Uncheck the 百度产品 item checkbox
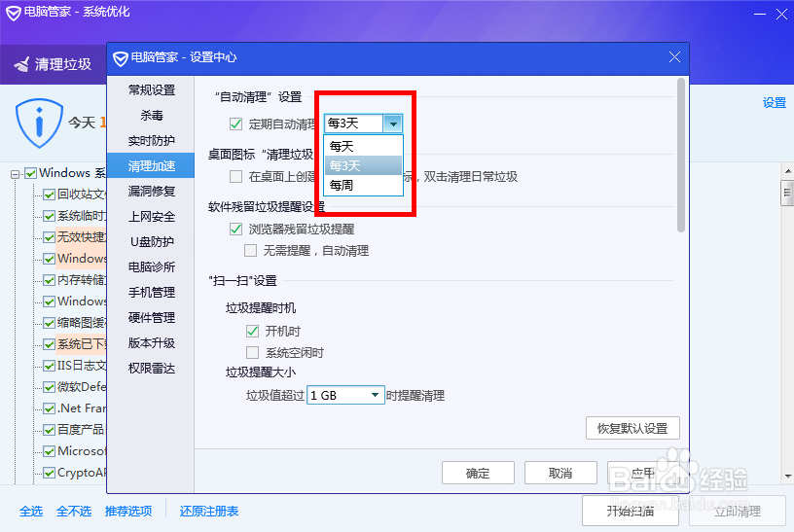The height and width of the screenshot is (532, 794). tap(49, 430)
